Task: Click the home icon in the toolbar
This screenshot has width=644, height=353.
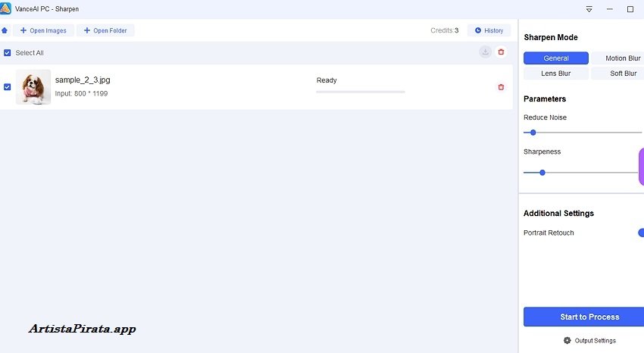Action: click(5, 30)
